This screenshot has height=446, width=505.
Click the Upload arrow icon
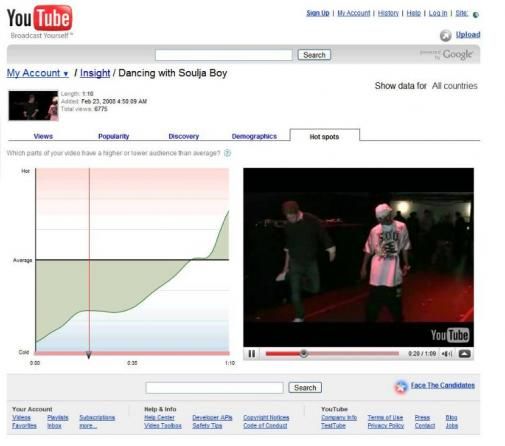click(445, 35)
